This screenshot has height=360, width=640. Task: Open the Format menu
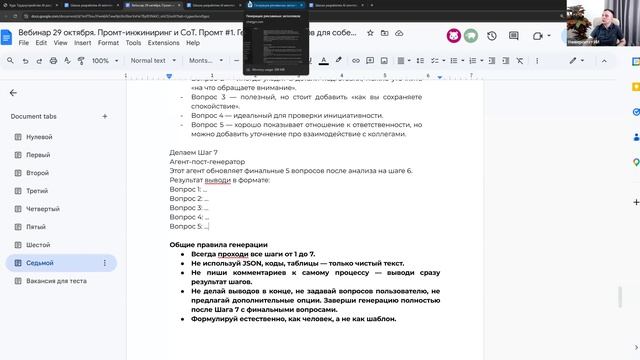(x=108, y=43)
